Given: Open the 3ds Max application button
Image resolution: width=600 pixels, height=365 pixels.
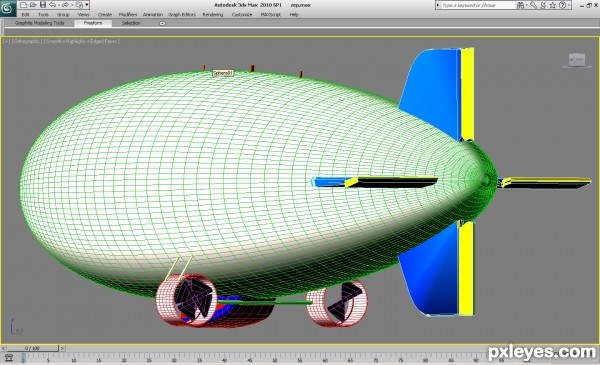Looking at the screenshot, I should (8, 8).
